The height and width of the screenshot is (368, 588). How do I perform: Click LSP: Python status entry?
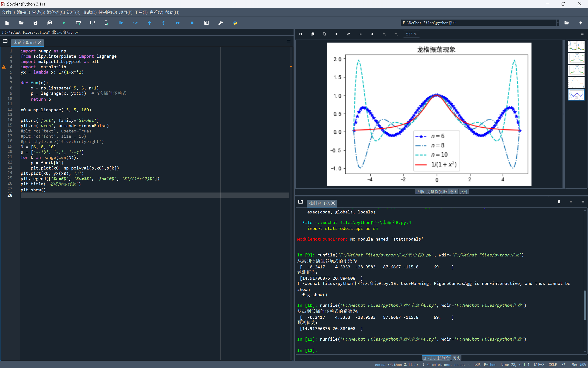[482, 365]
